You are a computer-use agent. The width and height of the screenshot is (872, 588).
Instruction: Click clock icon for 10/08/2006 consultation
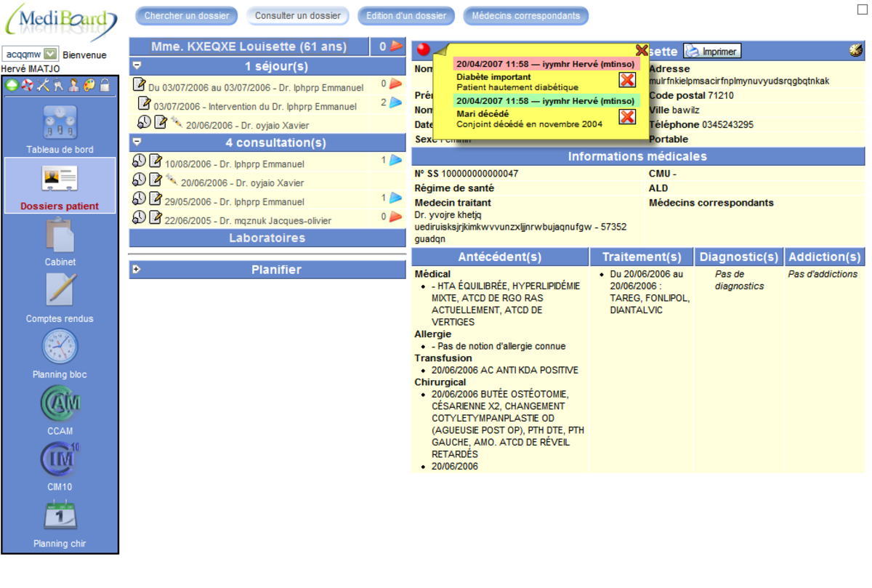point(139,161)
